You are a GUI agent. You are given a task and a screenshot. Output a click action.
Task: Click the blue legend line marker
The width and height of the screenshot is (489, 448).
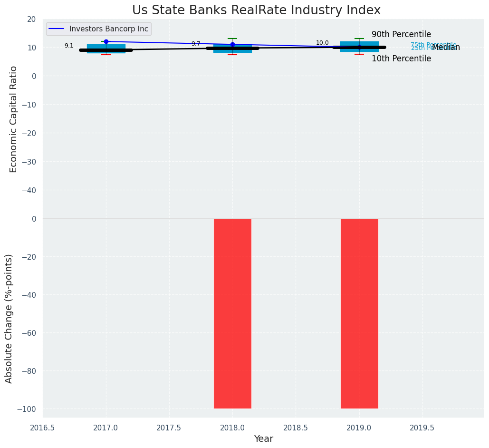tap(58, 29)
